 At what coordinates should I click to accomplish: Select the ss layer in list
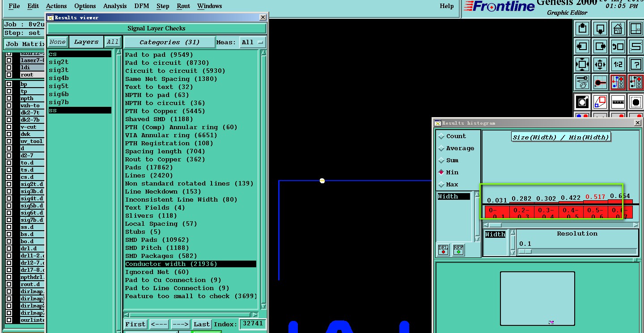coord(80,110)
